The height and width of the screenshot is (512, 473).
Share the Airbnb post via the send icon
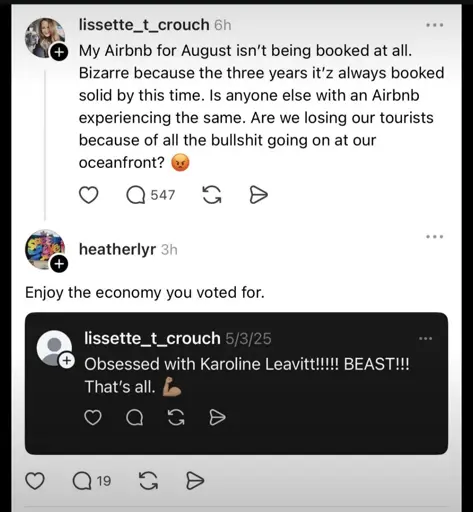(259, 195)
